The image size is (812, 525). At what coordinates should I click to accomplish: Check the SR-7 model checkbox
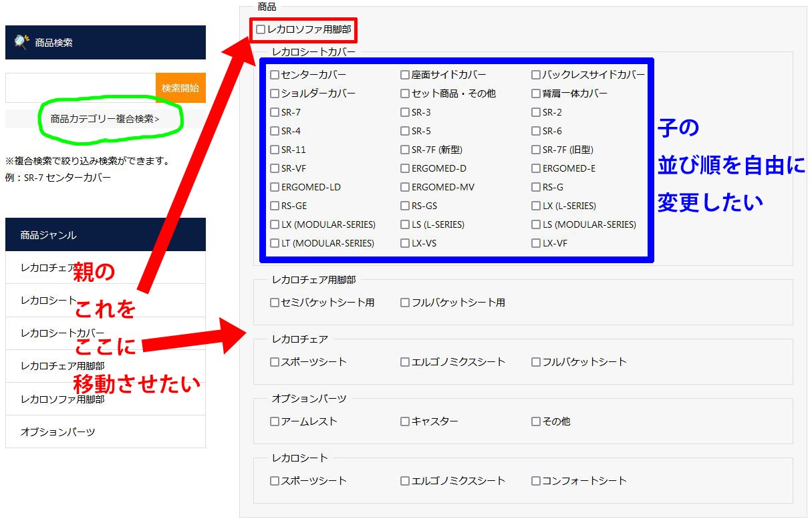click(275, 112)
